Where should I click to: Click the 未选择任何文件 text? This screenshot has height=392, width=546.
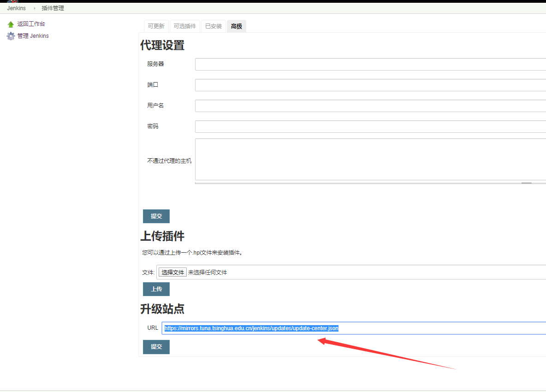208,272
